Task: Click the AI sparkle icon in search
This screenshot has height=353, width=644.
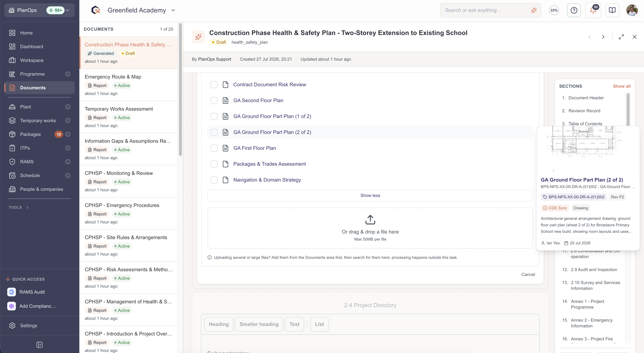Action: click(534, 10)
